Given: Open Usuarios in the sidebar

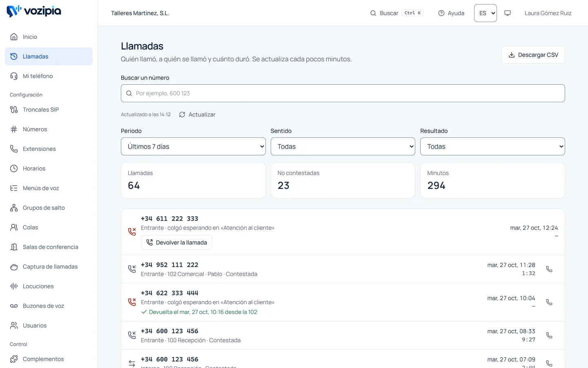Looking at the screenshot, I should tap(49, 325).
